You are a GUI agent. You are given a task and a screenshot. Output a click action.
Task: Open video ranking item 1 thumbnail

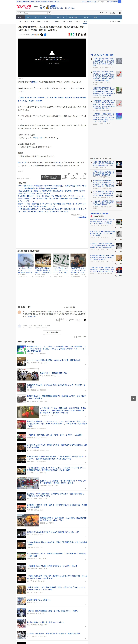click(119, 164)
